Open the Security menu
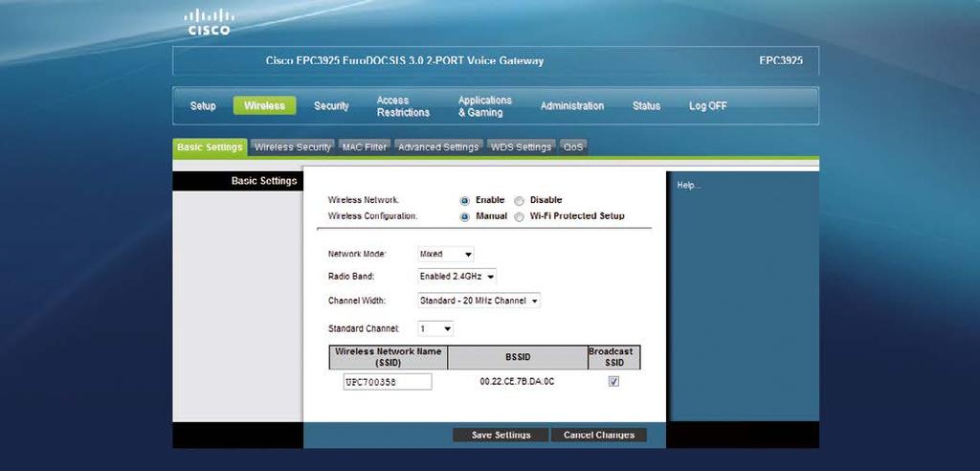Viewport: 980px width, 471px height. (x=331, y=106)
